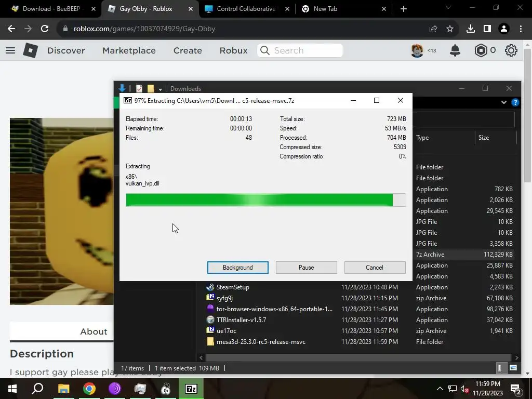
Task: Open Explorer help icon
Action: click(x=515, y=102)
